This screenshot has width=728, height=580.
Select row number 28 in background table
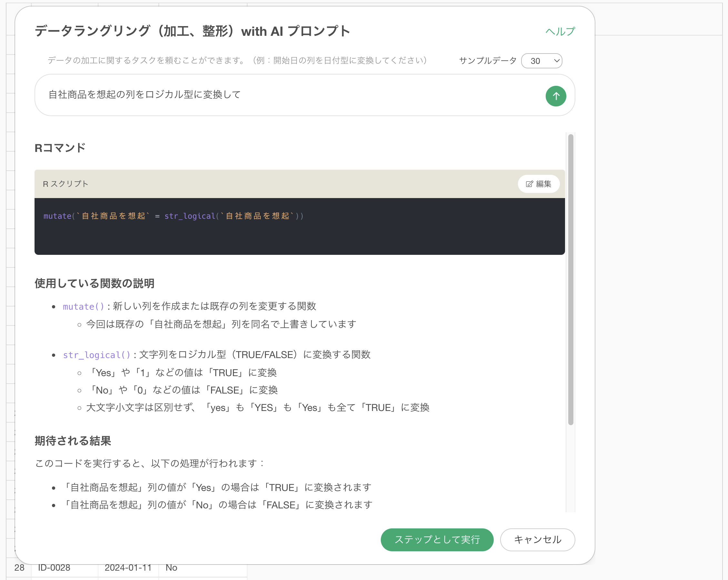pos(19,567)
